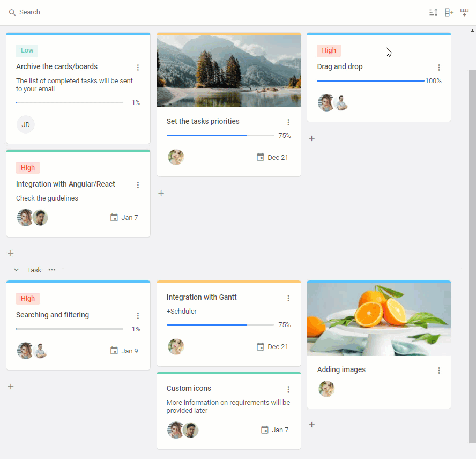Click the Set the tasks priorities title
The image size is (476, 459).
[x=203, y=121]
